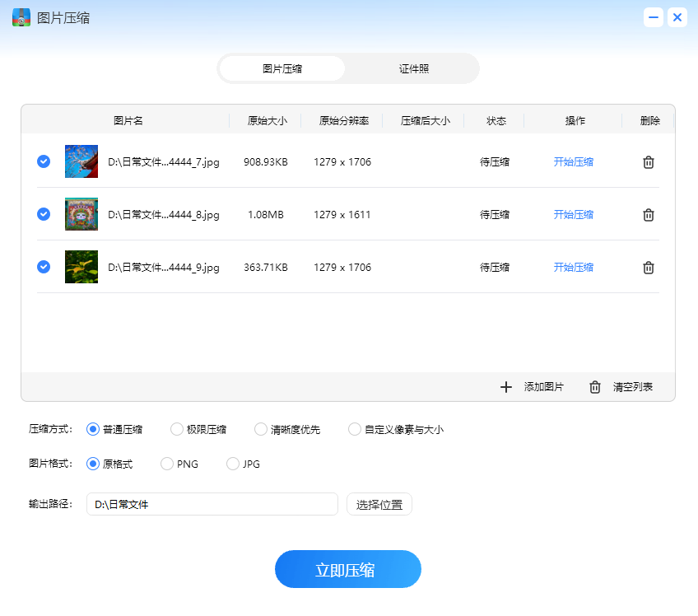
Task: Delete 4444_8.jpg using its trash icon
Action: 648,214
